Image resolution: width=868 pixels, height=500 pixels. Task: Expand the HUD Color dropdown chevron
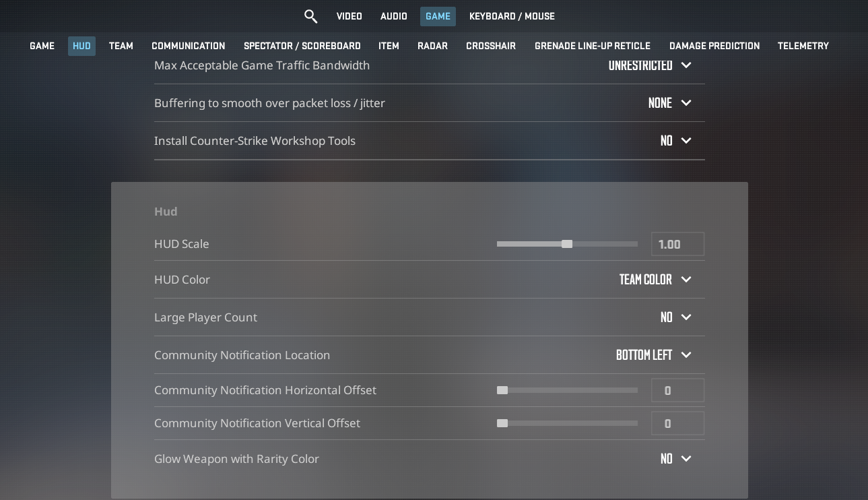point(686,279)
